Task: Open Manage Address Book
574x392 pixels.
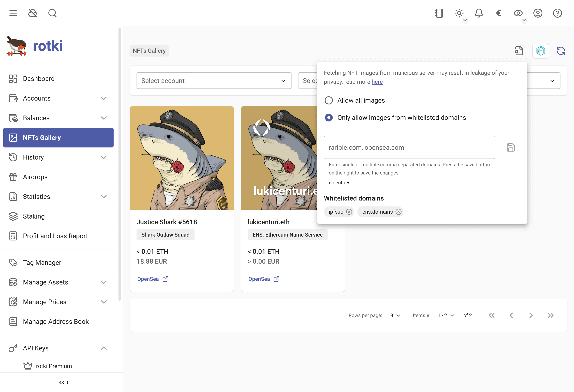Action: pyautogui.click(x=58, y=322)
